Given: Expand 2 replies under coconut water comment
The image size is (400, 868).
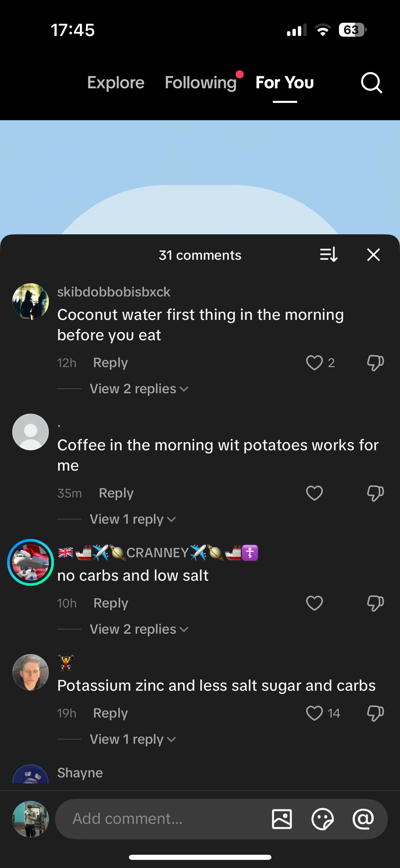Looking at the screenshot, I should click(139, 389).
